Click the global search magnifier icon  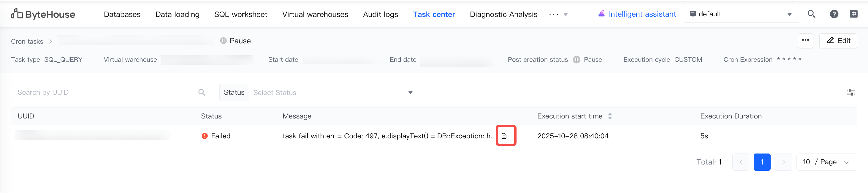tap(811, 14)
